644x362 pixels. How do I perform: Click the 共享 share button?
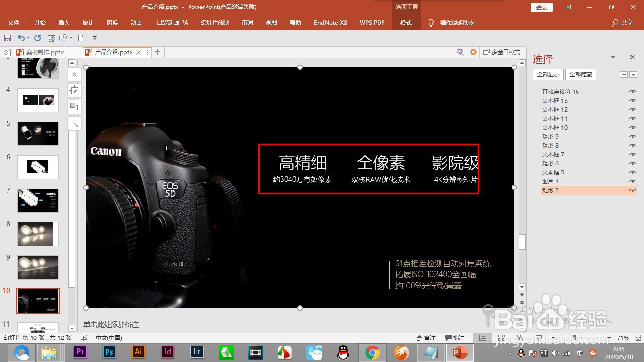pyautogui.click(x=623, y=23)
